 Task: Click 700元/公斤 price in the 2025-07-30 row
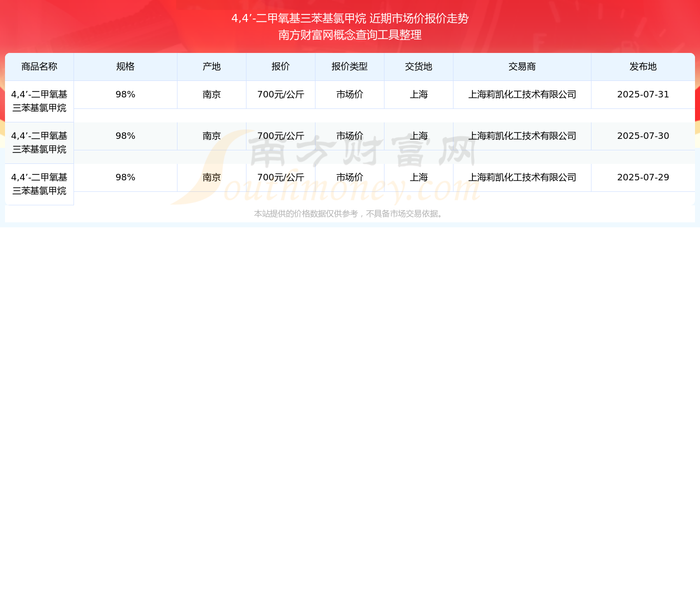click(x=280, y=136)
